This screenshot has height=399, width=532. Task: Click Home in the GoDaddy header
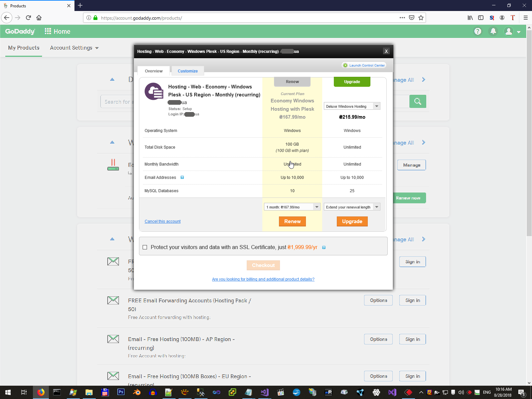coord(58,32)
